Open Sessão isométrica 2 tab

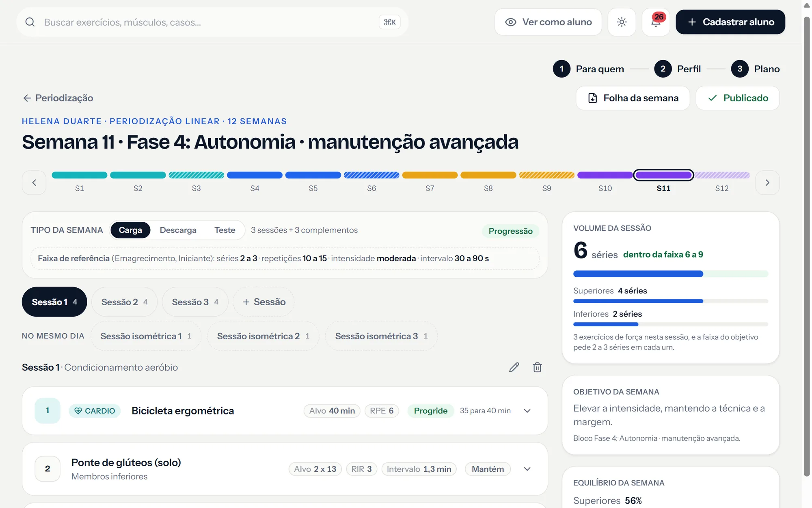coord(263,336)
